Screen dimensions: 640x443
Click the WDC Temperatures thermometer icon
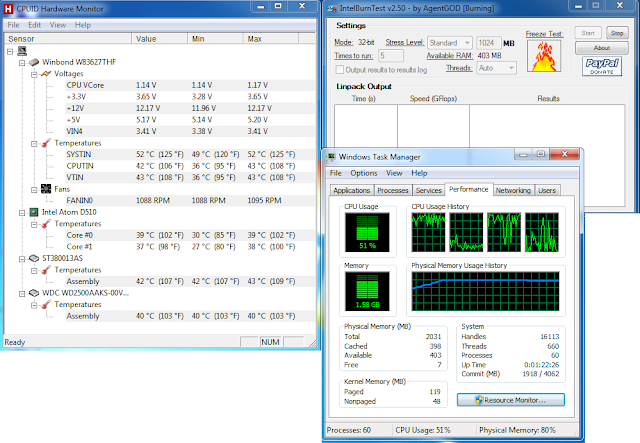[x=46, y=305]
